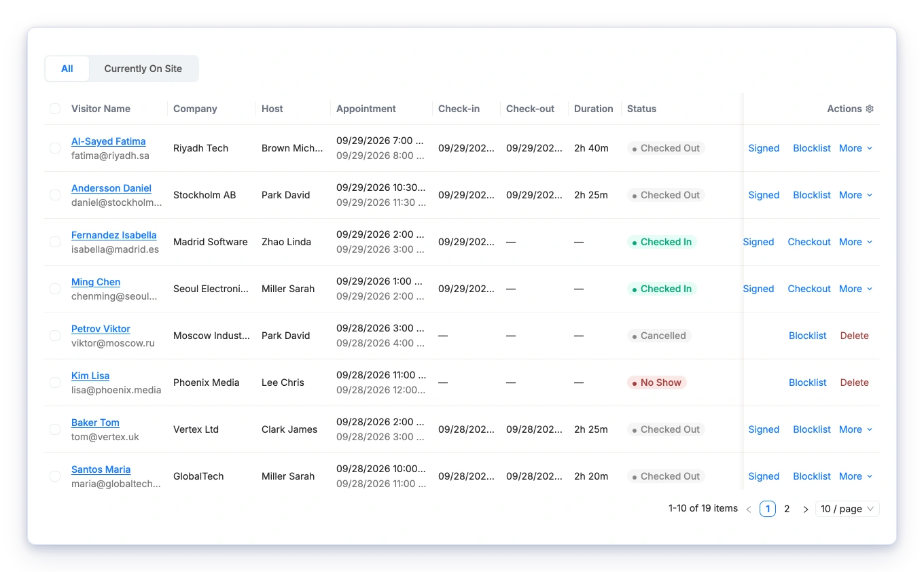Click host Clark James cell

click(x=289, y=429)
